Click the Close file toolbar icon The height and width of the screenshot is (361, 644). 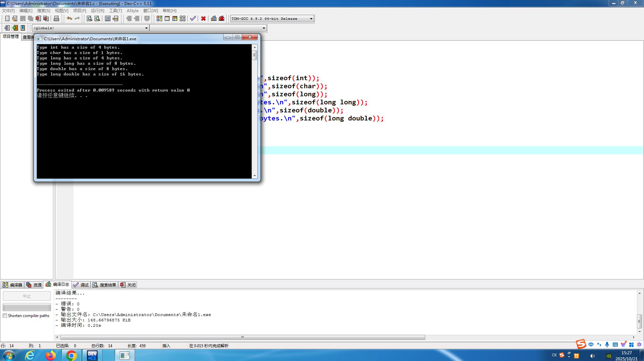[x=38, y=18]
